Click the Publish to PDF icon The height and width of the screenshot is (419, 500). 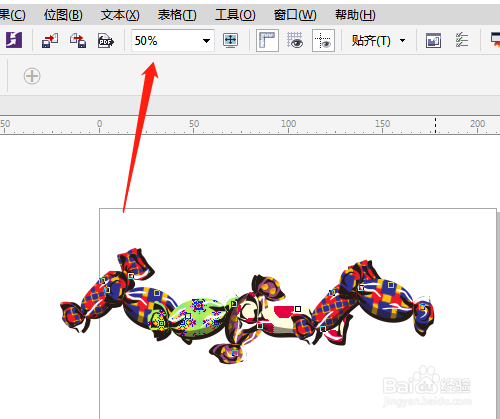coord(106,41)
